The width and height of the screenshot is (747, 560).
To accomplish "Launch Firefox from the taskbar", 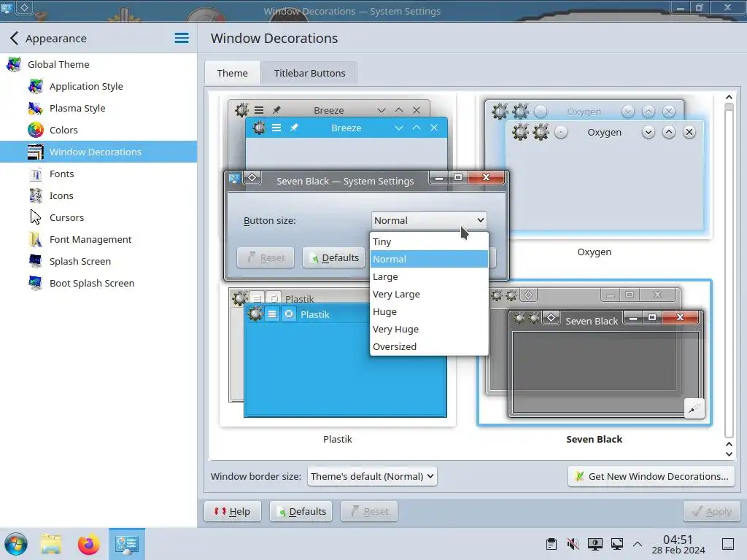I will (x=88, y=544).
